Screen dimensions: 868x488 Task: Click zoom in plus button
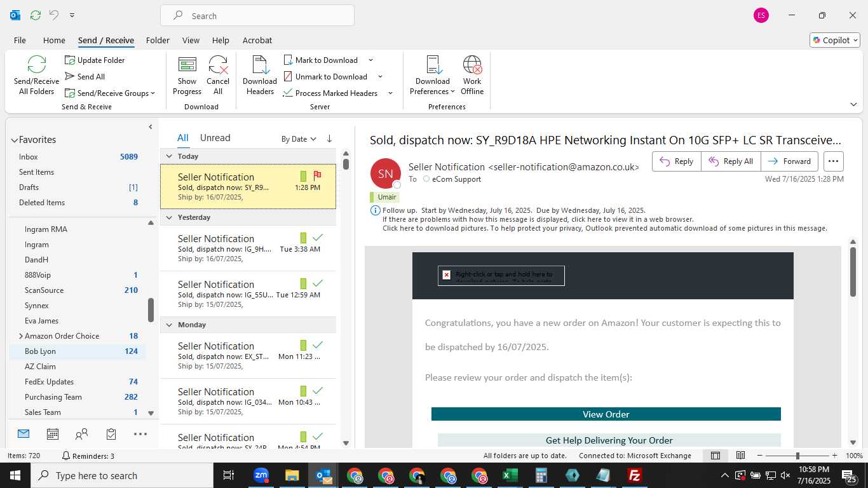(834, 456)
